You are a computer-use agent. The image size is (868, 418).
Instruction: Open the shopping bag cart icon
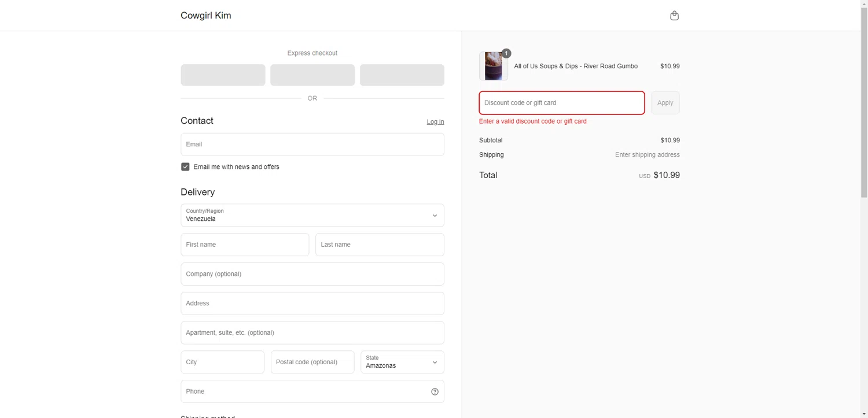[674, 16]
